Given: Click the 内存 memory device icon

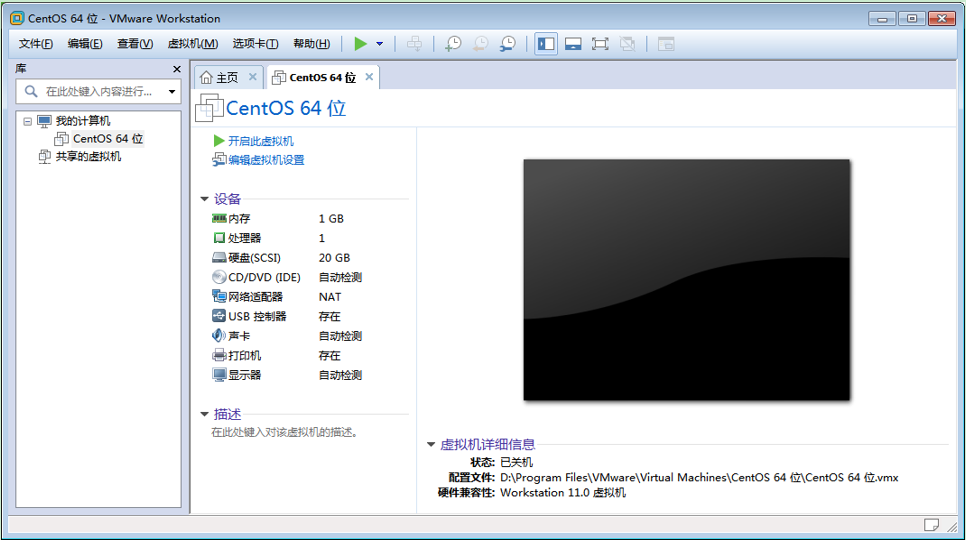Looking at the screenshot, I should pos(219,219).
